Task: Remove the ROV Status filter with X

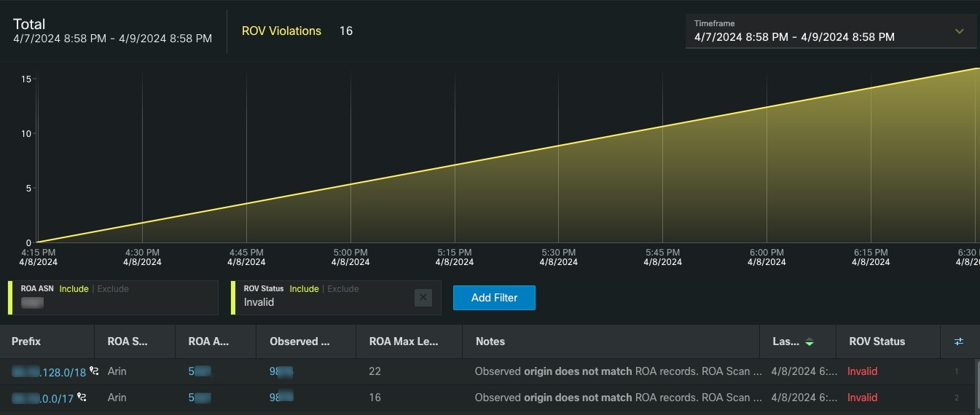Action: coord(423,297)
